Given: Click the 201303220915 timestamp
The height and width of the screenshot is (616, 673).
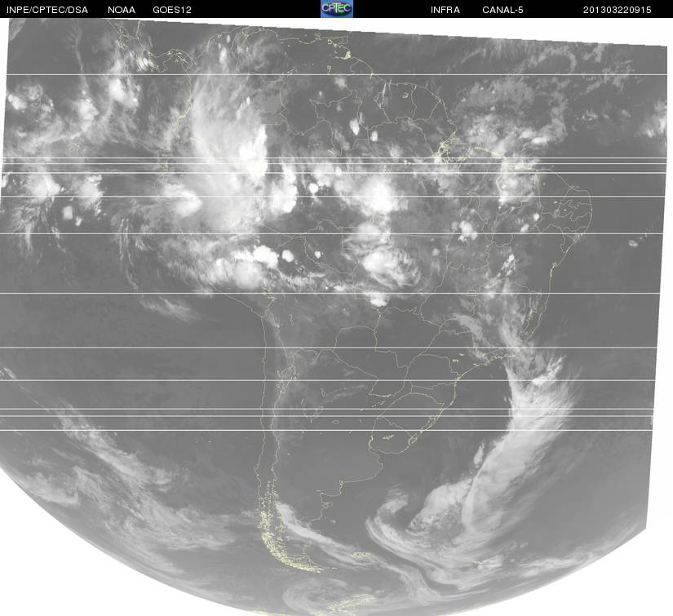Looking at the screenshot, I should [x=618, y=10].
